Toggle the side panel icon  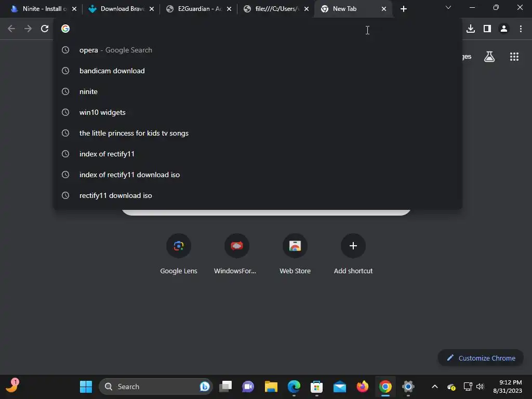[487, 29]
